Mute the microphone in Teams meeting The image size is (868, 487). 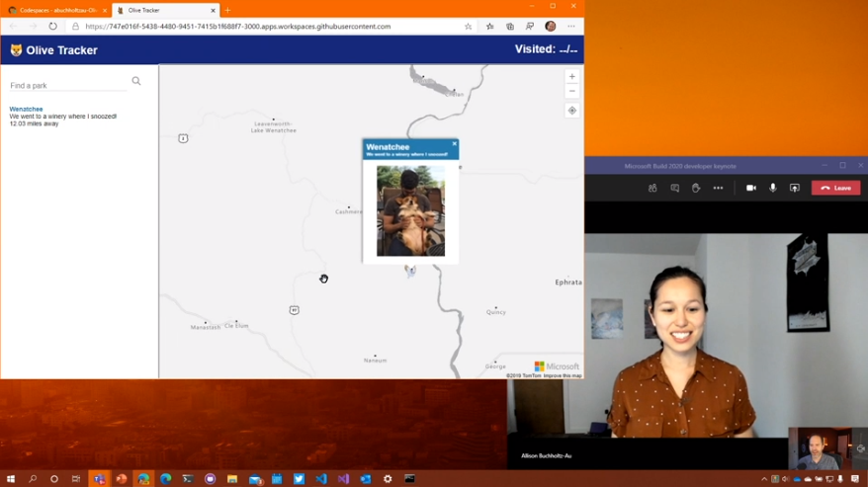[773, 188]
